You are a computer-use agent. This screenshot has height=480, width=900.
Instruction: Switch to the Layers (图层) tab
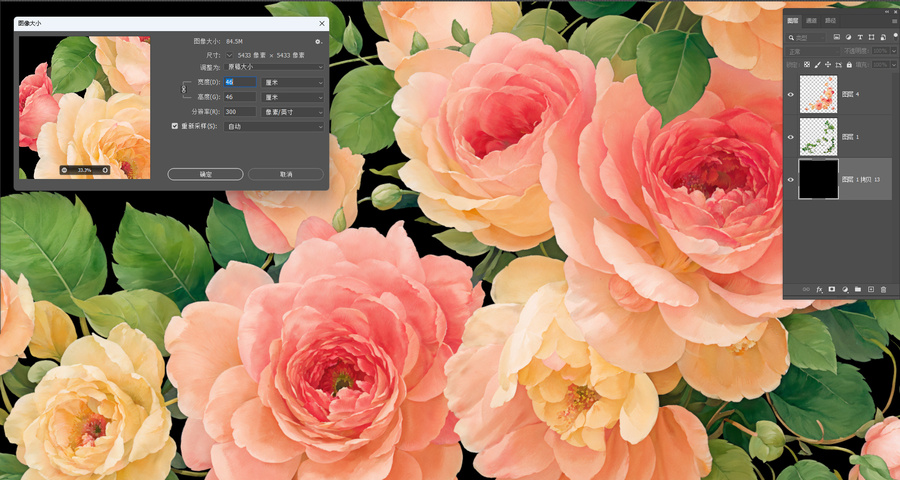(x=793, y=21)
